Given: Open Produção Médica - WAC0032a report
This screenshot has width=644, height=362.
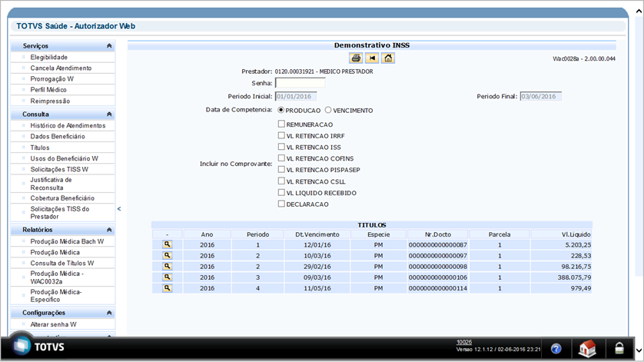Looking at the screenshot, I should pos(57,277).
